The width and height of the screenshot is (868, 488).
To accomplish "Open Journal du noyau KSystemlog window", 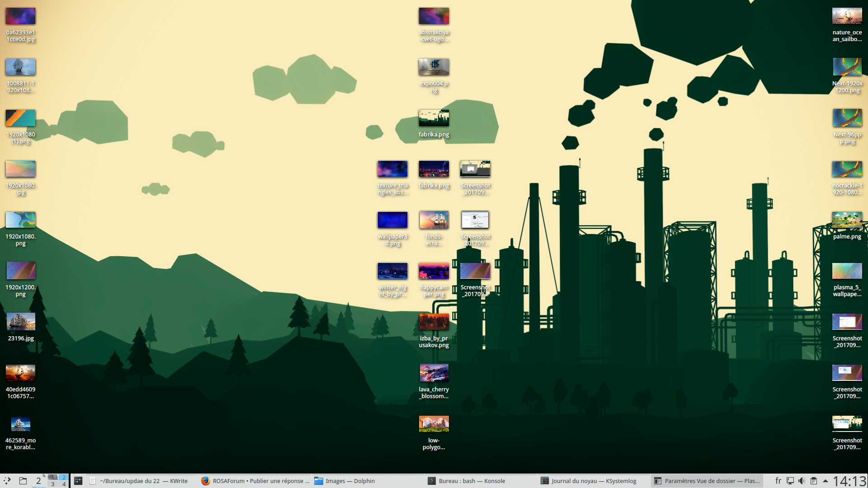I will pos(590,481).
